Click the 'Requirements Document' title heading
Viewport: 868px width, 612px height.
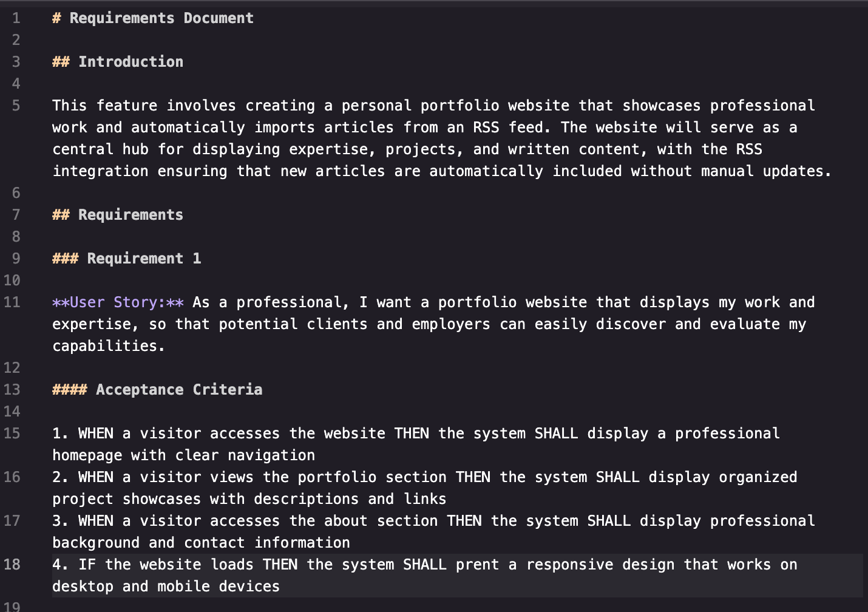[161, 18]
